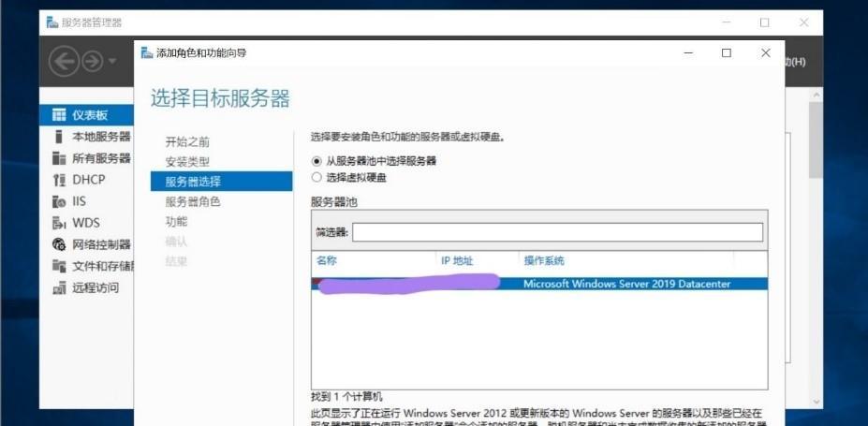868x426 pixels.
Task: Minimize the 添加角色和功能向导 window
Action: (688, 53)
